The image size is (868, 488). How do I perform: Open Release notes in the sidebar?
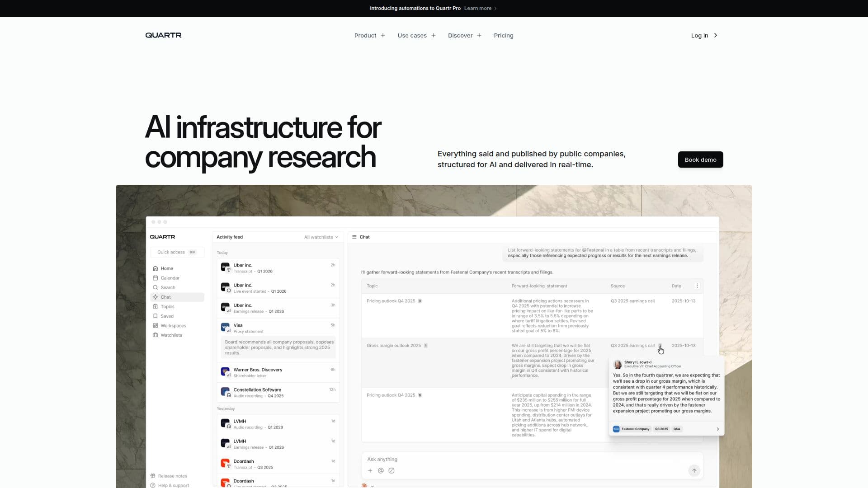tap(169, 476)
